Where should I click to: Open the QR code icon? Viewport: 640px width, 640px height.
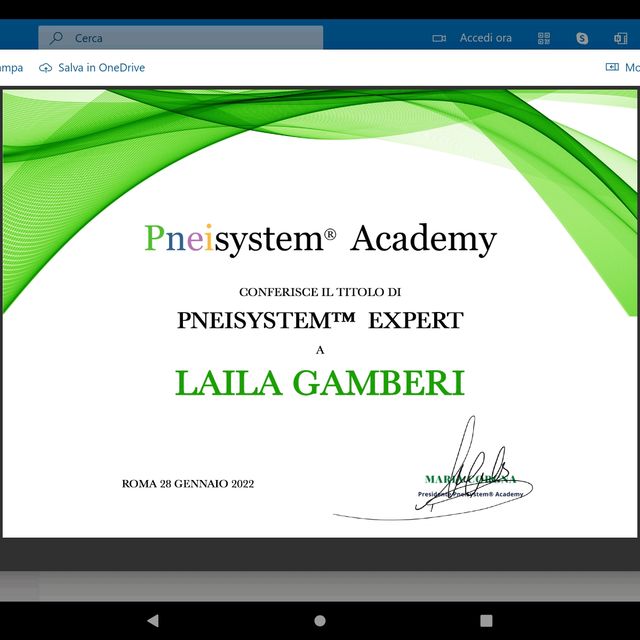pyautogui.click(x=544, y=38)
